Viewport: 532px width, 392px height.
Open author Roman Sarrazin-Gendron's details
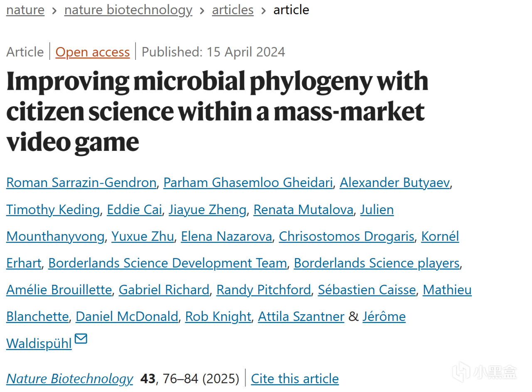[81, 182]
